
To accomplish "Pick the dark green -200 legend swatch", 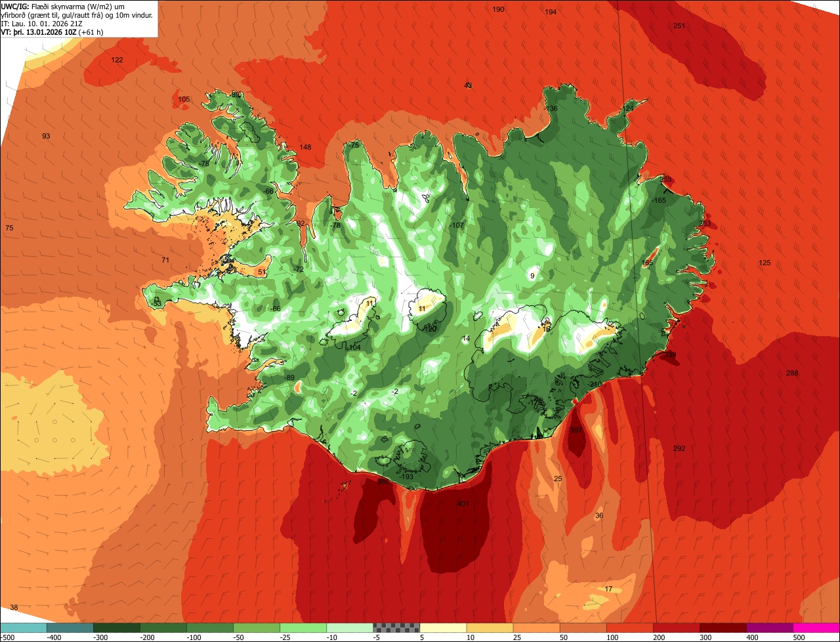I will tap(163, 628).
